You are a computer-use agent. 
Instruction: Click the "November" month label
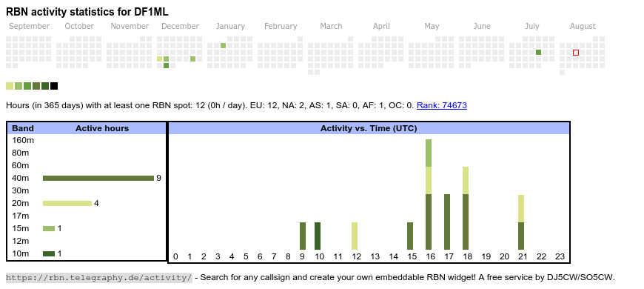pos(130,27)
